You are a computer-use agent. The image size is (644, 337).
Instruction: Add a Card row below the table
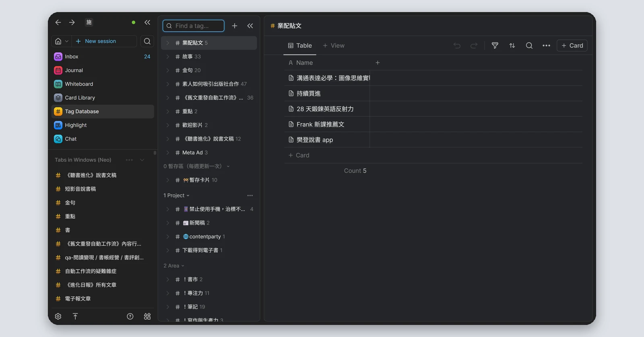pyautogui.click(x=299, y=155)
